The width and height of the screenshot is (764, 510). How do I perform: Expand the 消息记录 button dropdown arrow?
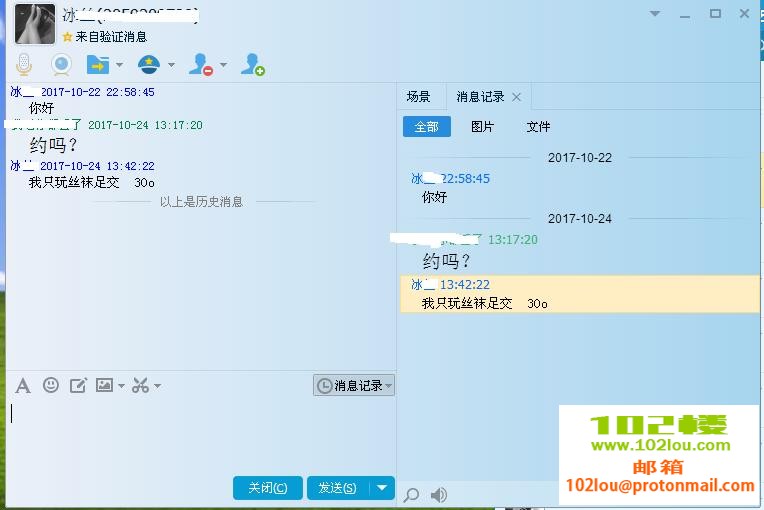[x=389, y=386]
